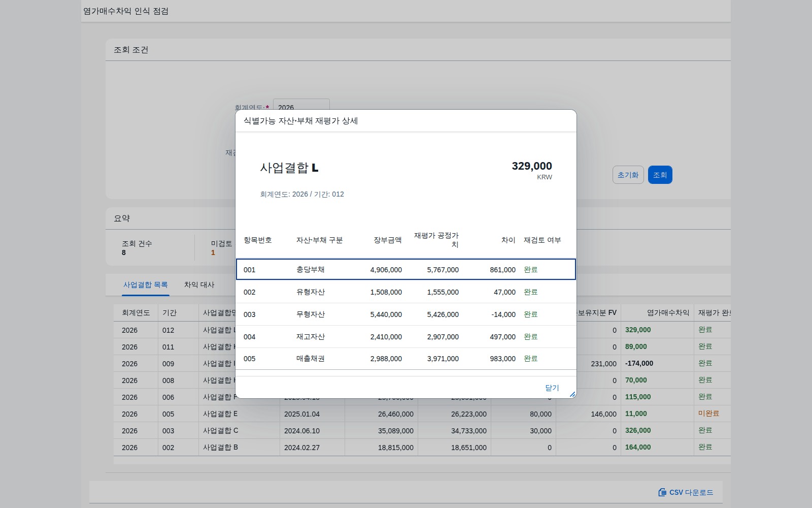This screenshot has height=508, width=812.
Task: Select the 사업결합 E row in list
Action: pyautogui.click(x=422, y=414)
